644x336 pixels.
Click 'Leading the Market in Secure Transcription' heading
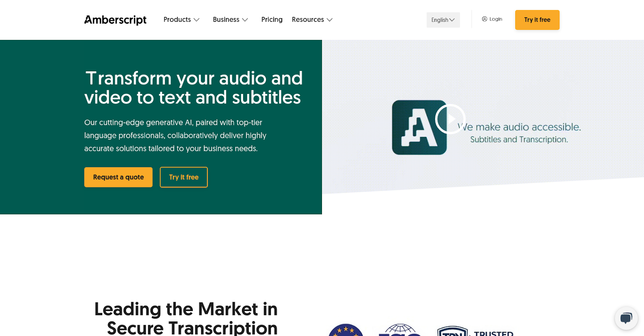pyautogui.click(x=186, y=318)
